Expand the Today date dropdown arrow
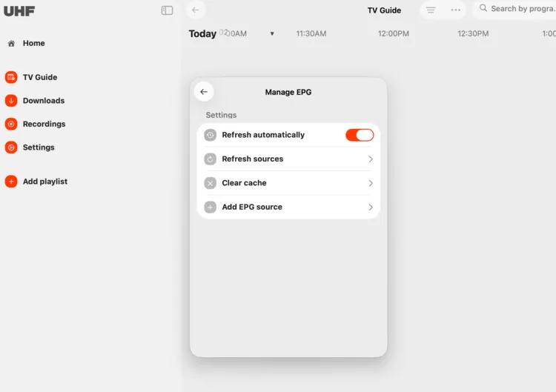 (272, 33)
